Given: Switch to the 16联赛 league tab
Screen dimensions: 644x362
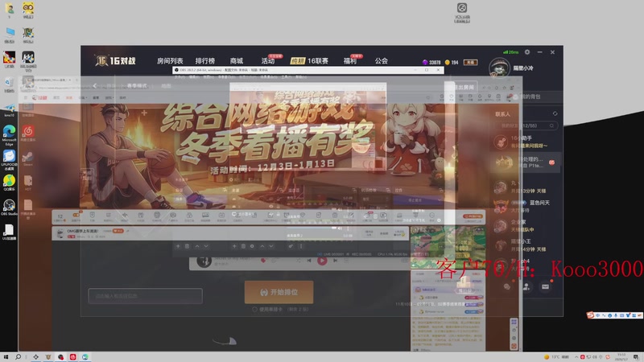Looking at the screenshot, I should point(317,61).
